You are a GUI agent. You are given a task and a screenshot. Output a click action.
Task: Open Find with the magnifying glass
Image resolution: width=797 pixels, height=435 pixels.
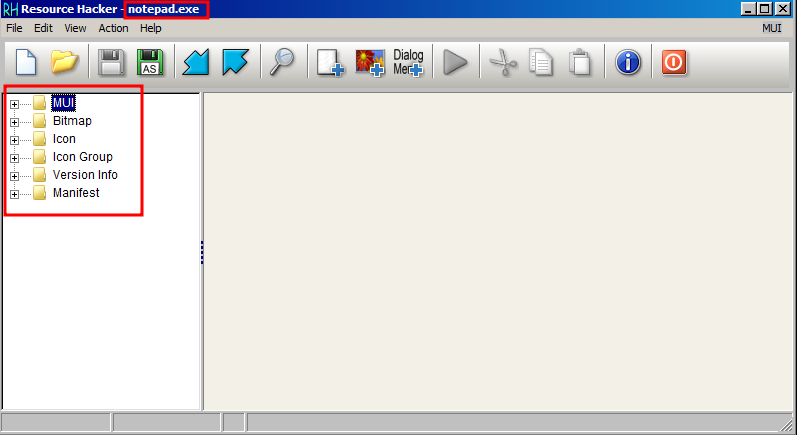pyautogui.click(x=282, y=62)
